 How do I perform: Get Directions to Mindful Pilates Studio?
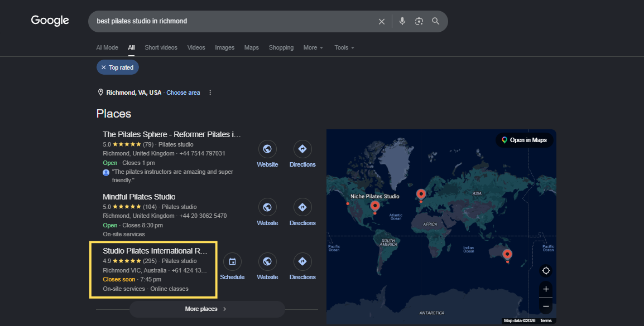pos(302,212)
